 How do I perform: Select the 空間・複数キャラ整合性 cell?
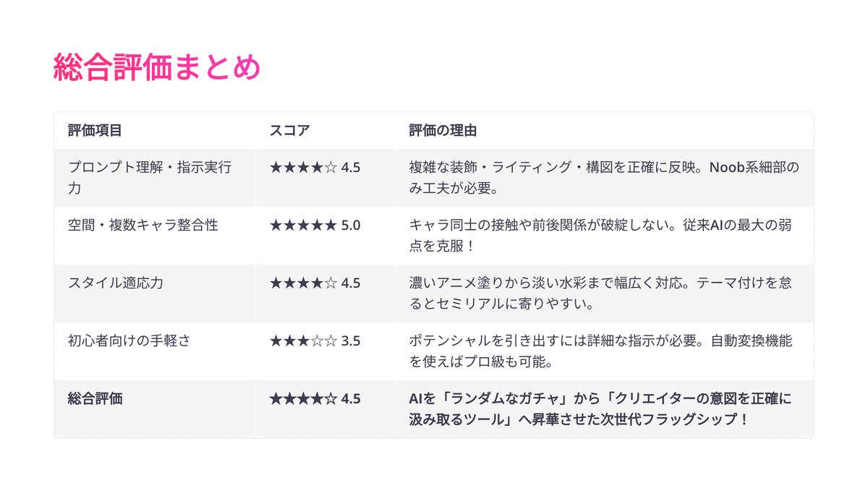point(142,226)
